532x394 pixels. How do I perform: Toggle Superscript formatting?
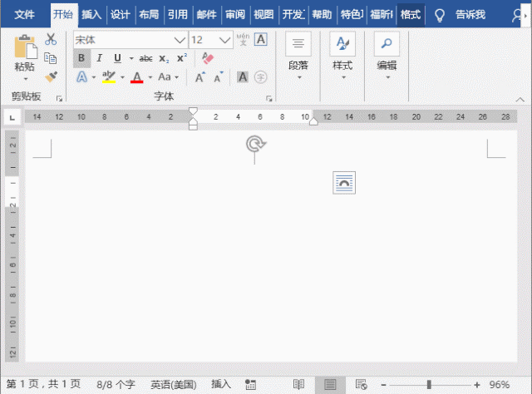[182, 58]
